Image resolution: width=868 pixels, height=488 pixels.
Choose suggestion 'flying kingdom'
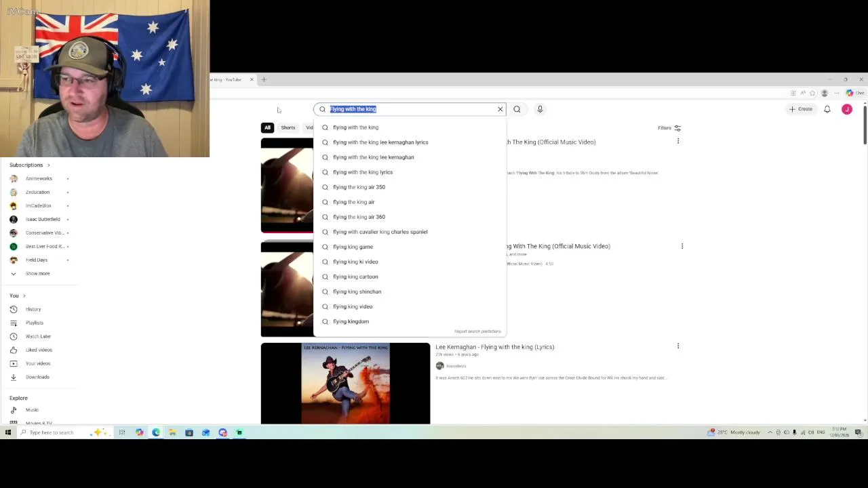click(410, 321)
